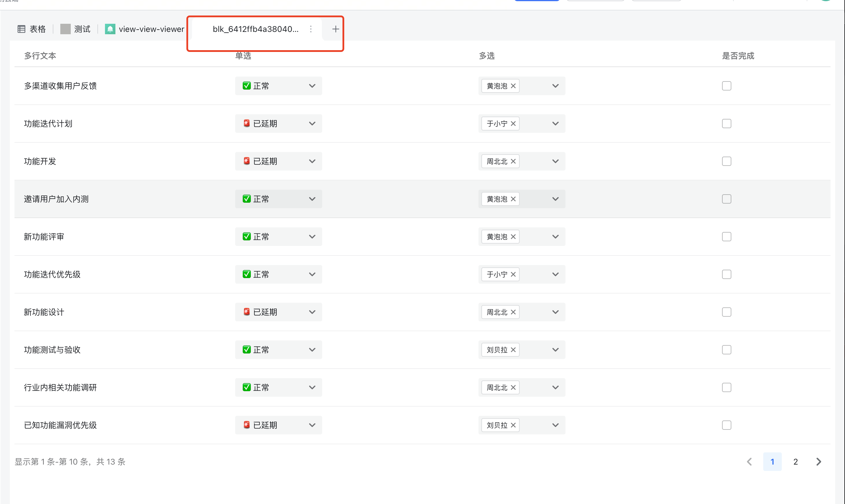Screen dimensions: 845x504
Task: Check 是否完成 for 邀请用户加入内测
Action: tap(726, 199)
